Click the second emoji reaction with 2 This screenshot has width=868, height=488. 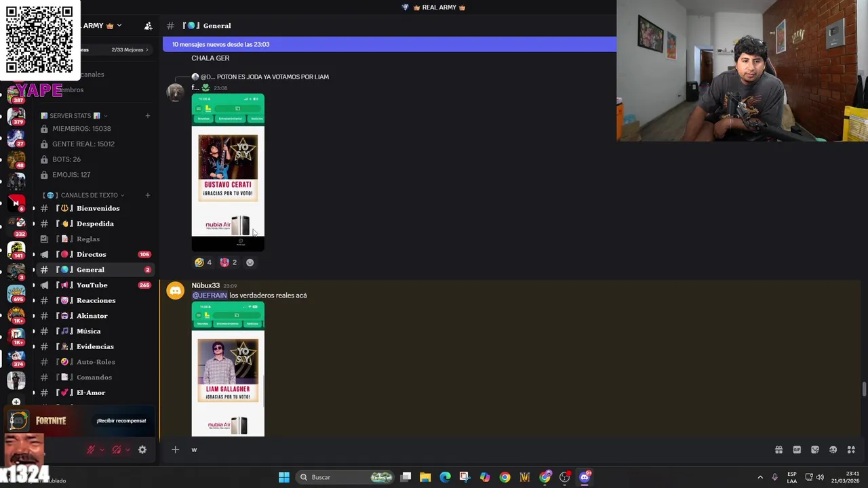pos(229,262)
